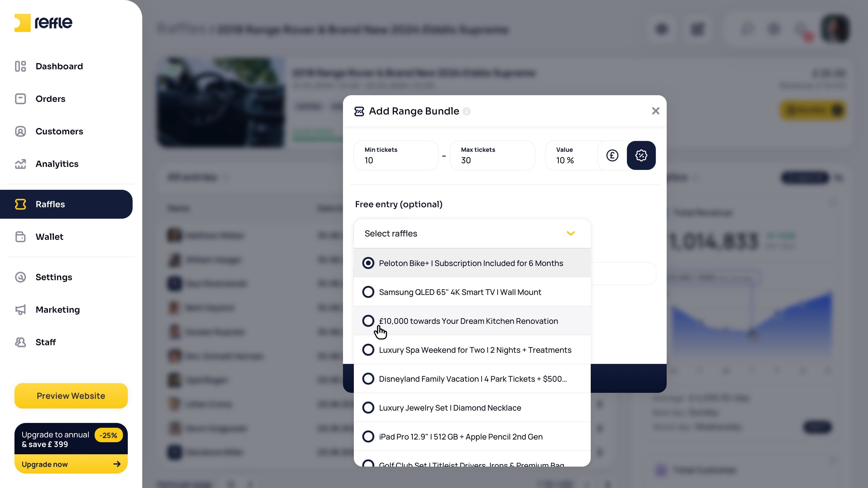Click the Wallet icon

20,237
